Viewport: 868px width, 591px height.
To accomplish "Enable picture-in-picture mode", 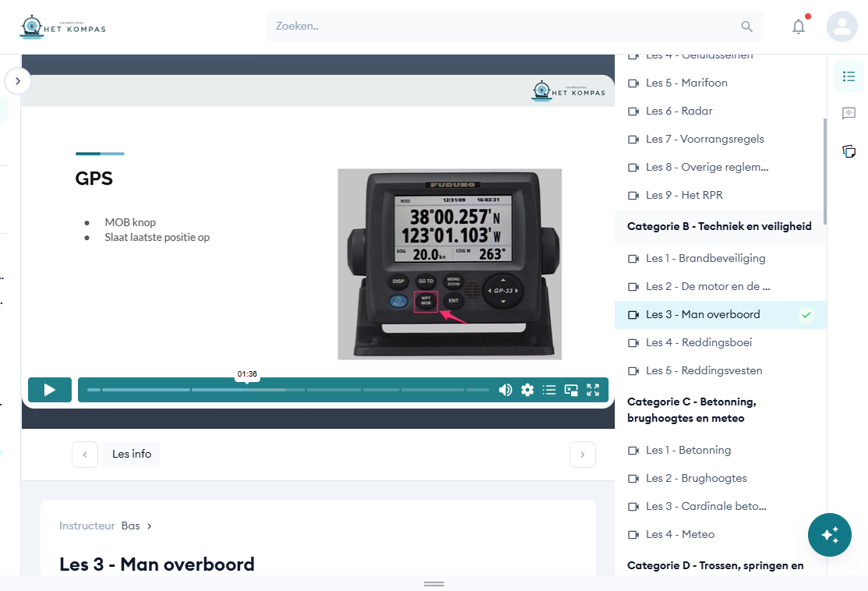I will pyautogui.click(x=571, y=390).
